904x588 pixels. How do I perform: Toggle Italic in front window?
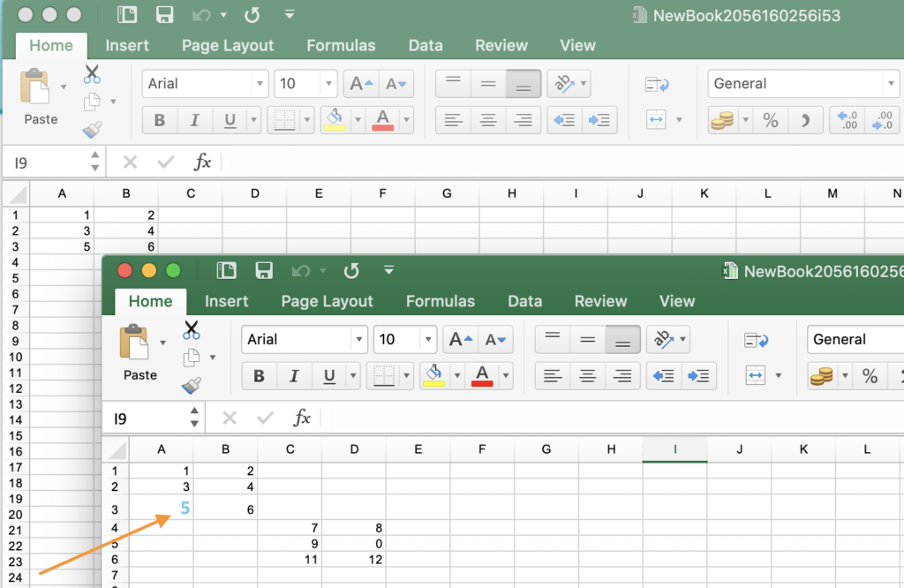pos(294,376)
